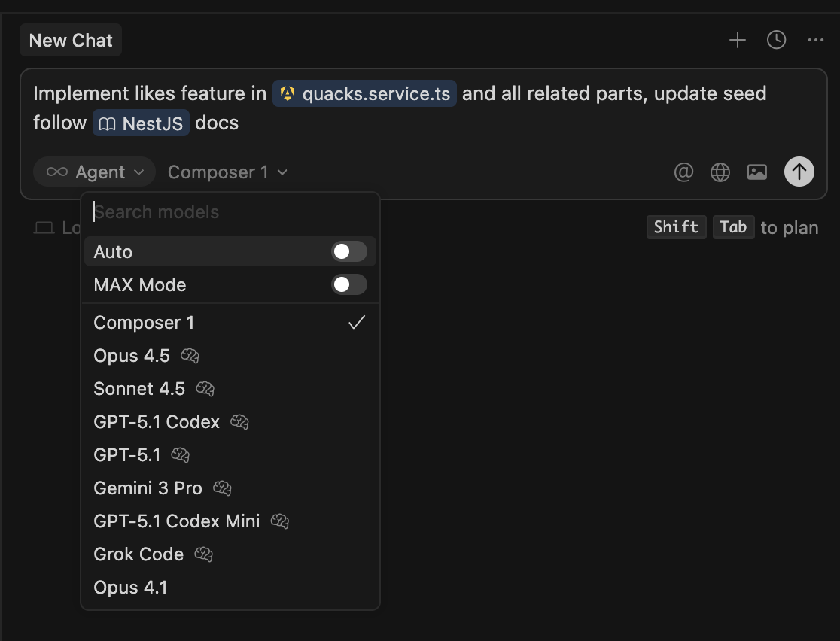Choose Opus 4.1 at the bottom of the list
The width and height of the screenshot is (840, 641).
pyautogui.click(x=130, y=587)
